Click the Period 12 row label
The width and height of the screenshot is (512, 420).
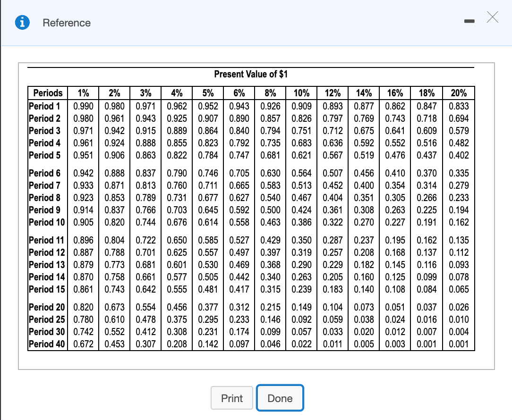pyautogui.click(x=47, y=252)
